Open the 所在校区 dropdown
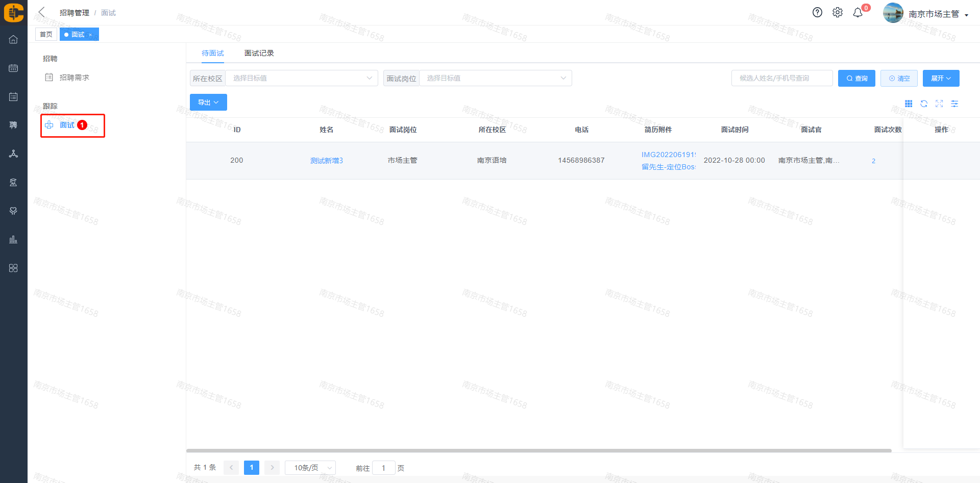Screen dimensions: 980x483 302,78
